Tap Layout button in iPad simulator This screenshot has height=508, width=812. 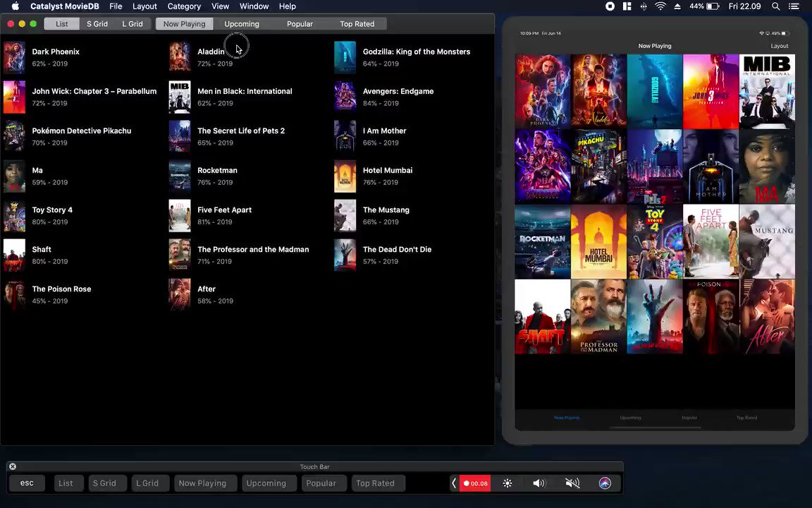tap(780, 46)
